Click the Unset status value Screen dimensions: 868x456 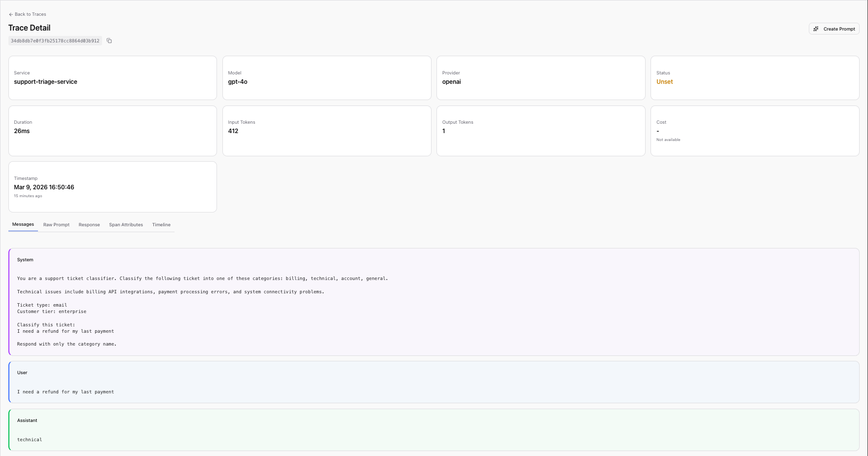point(664,82)
